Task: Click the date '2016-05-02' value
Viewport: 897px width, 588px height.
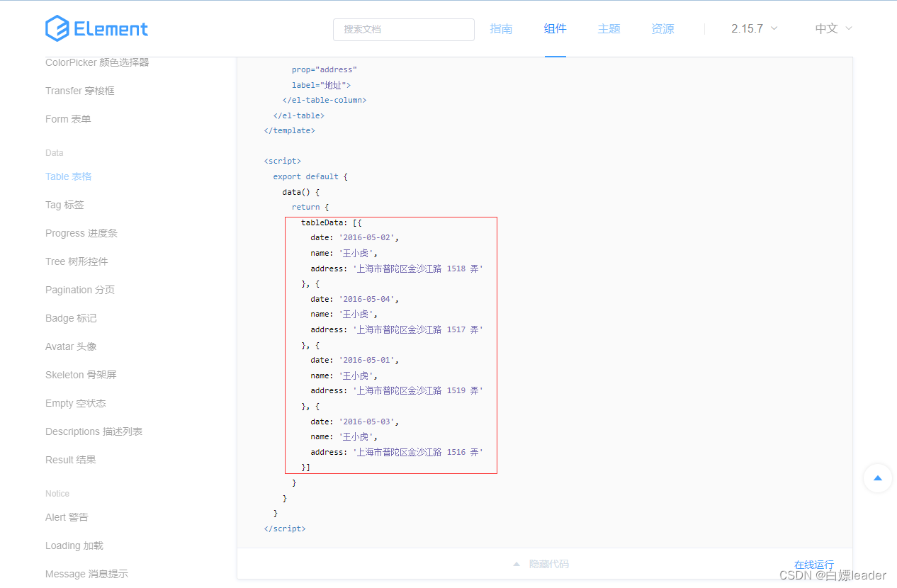Action: coord(366,238)
